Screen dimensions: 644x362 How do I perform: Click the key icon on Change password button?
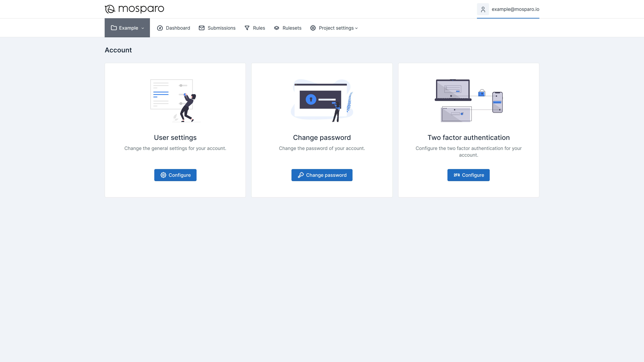tap(301, 175)
